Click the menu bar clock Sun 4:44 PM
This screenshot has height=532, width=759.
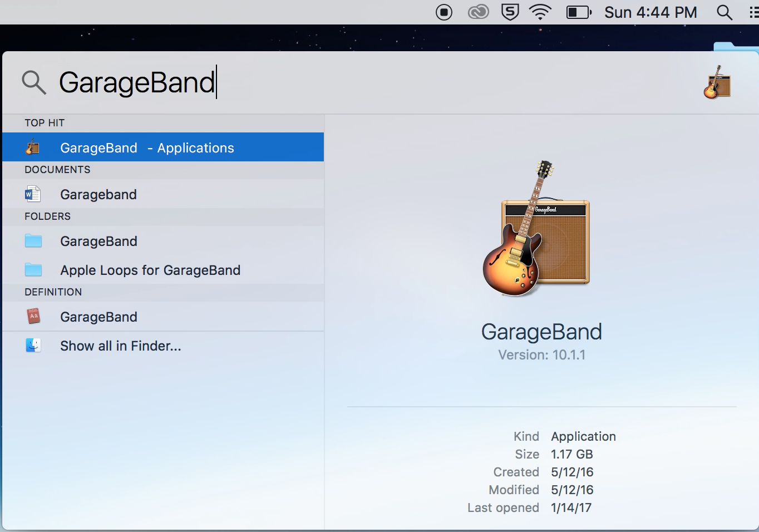(x=650, y=12)
